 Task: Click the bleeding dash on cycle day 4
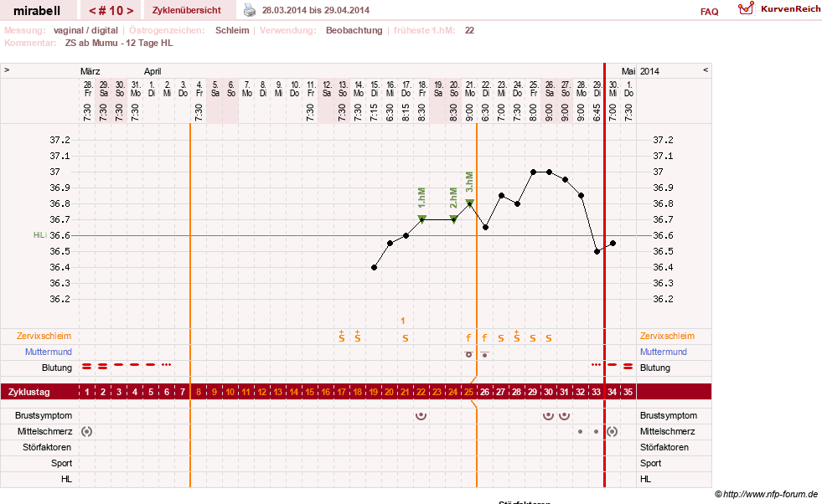click(x=135, y=365)
